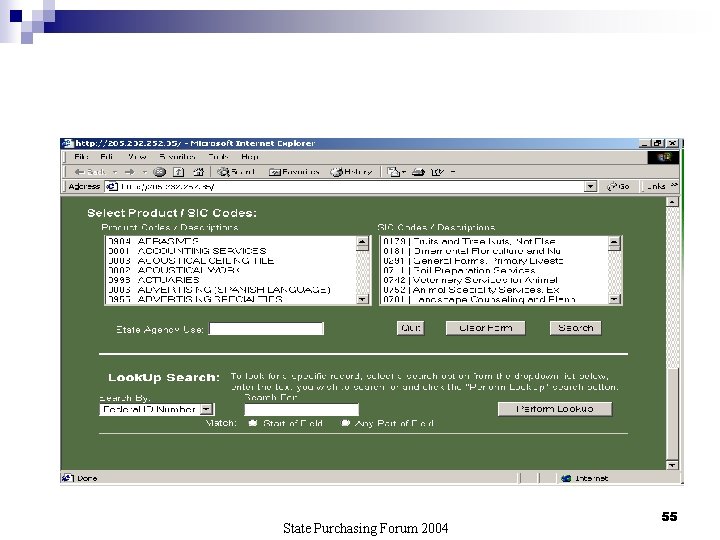Click the Clear Form button
The height and width of the screenshot is (540, 720).
pyautogui.click(x=485, y=328)
